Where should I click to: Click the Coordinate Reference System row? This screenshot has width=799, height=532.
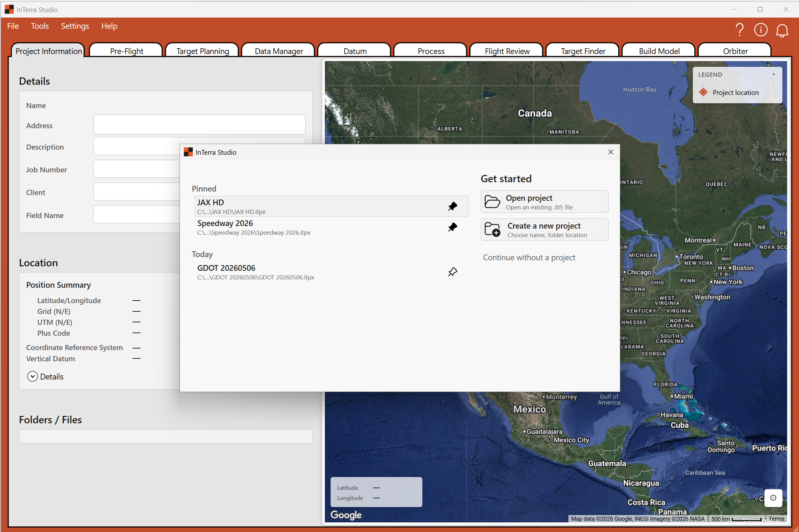pos(83,348)
